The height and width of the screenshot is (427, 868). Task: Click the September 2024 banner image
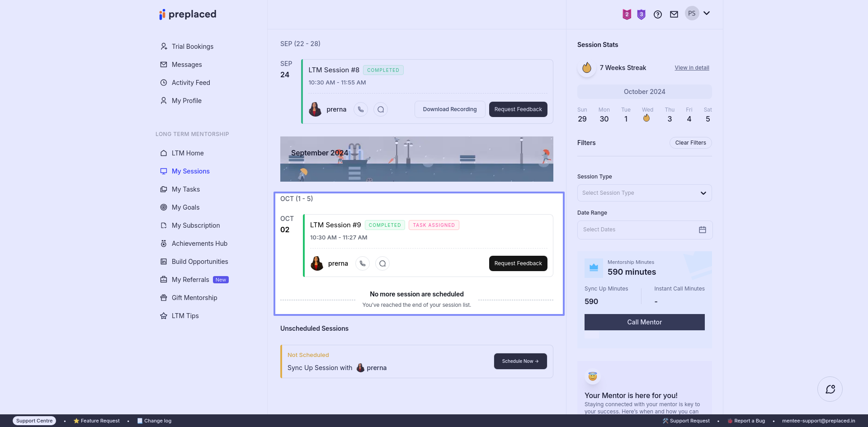tap(417, 159)
